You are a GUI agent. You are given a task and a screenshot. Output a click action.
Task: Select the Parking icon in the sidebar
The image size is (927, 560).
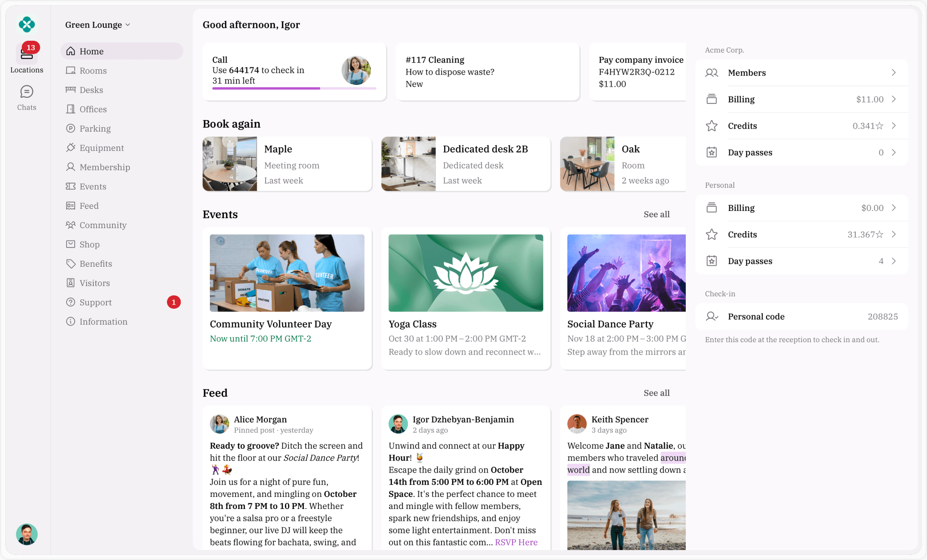coord(70,128)
